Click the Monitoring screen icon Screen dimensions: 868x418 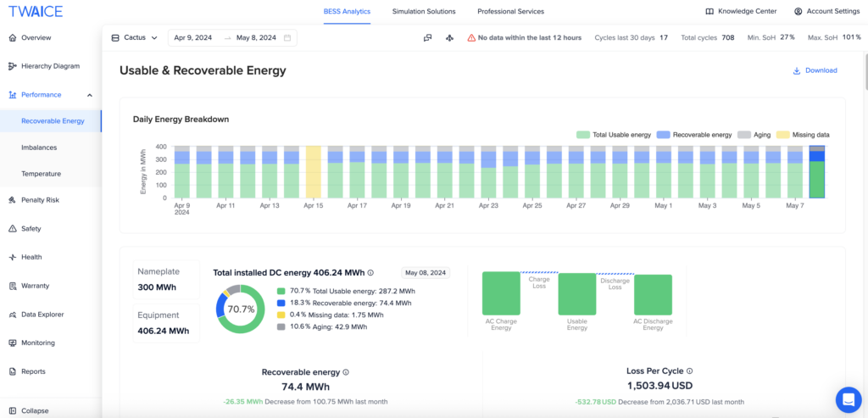[x=13, y=343]
